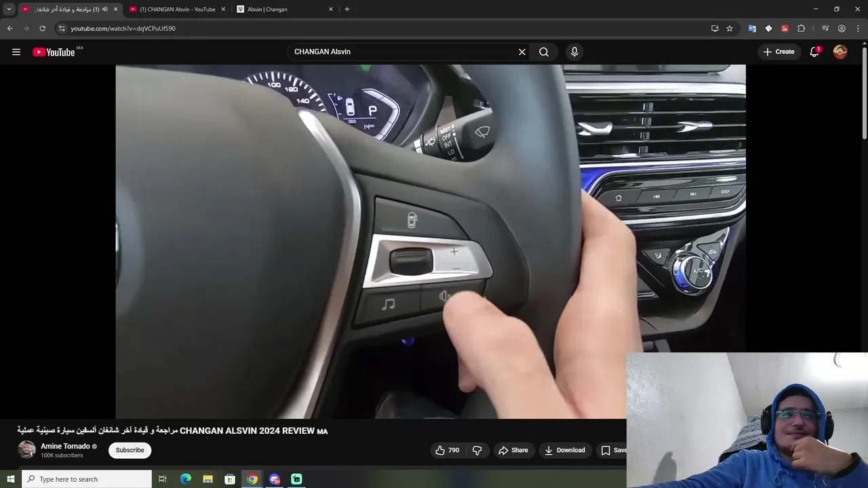Bookmark this tab with the star

[x=730, y=28]
